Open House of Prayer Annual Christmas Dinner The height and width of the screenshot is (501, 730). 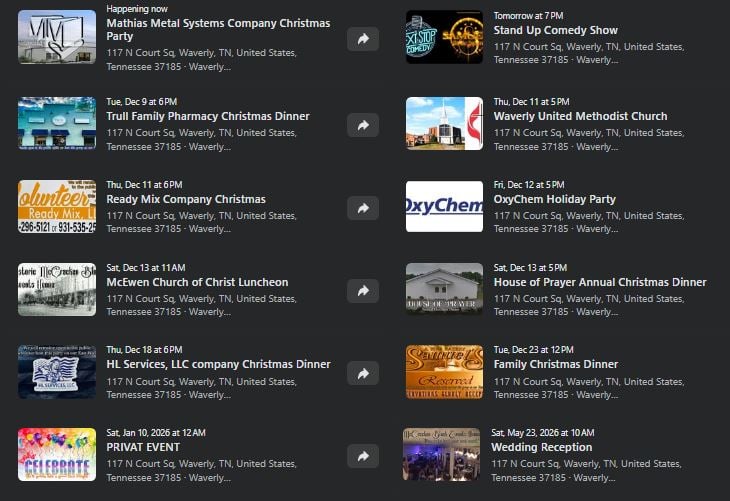(600, 282)
